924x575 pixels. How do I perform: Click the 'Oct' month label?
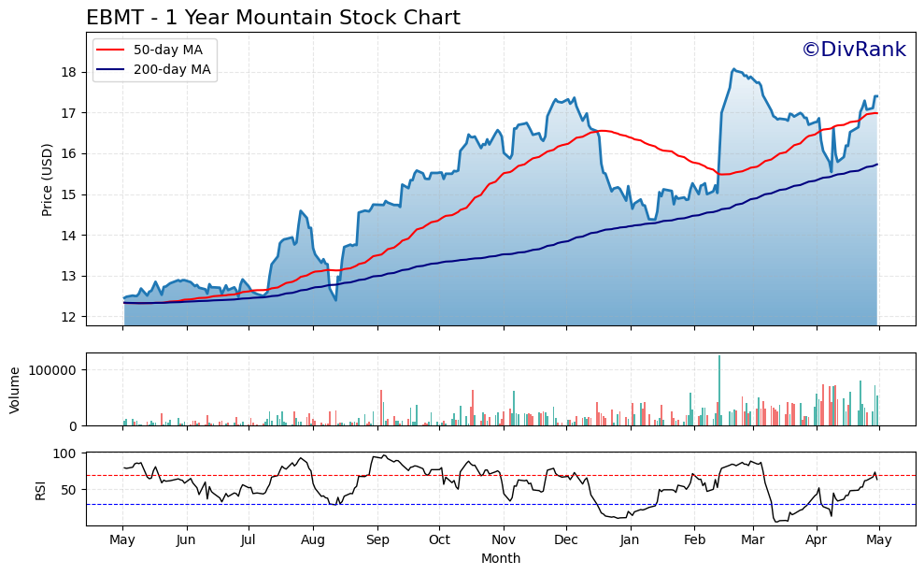(x=439, y=539)
